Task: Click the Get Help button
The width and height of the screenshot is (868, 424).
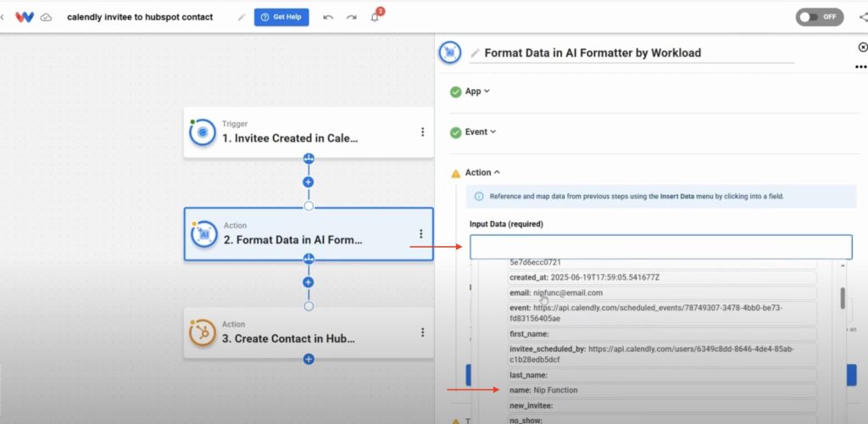Action: pos(281,17)
